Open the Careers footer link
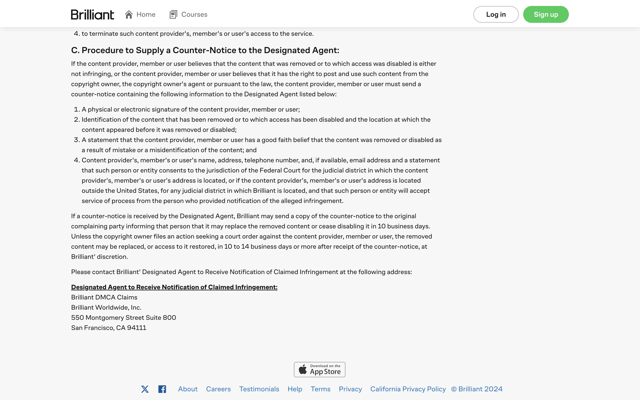 218,389
